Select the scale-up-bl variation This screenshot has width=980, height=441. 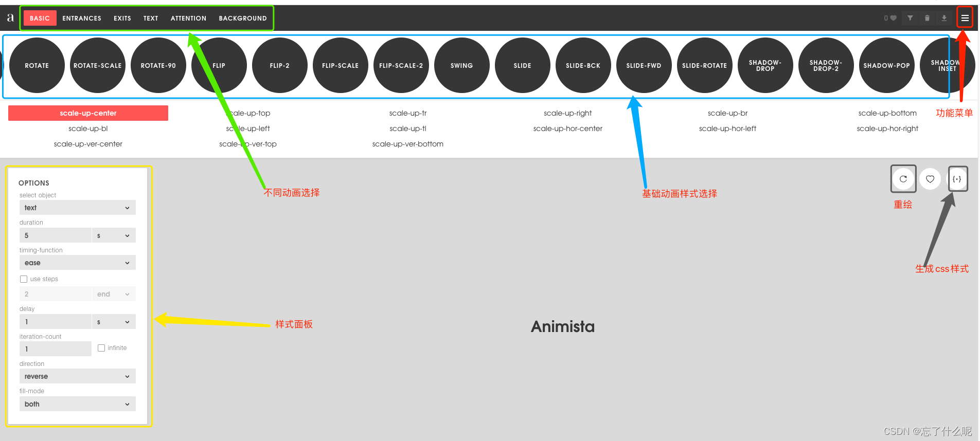pos(88,128)
